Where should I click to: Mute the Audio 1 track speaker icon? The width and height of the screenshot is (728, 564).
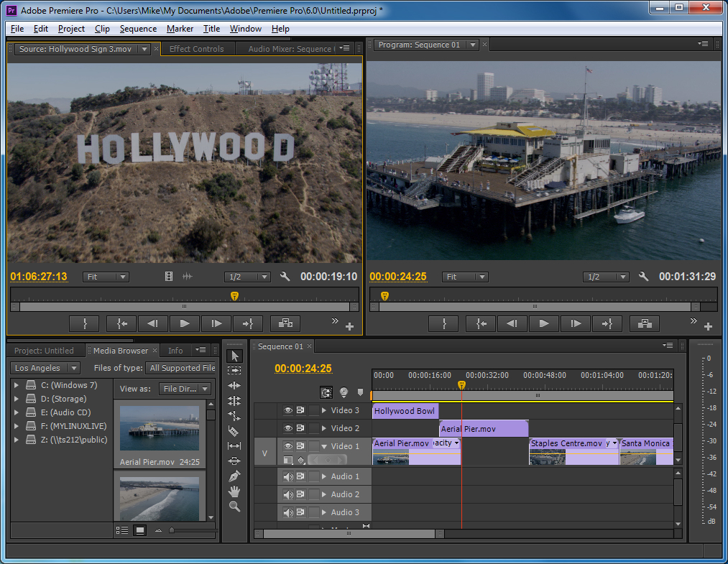pyautogui.click(x=289, y=477)
